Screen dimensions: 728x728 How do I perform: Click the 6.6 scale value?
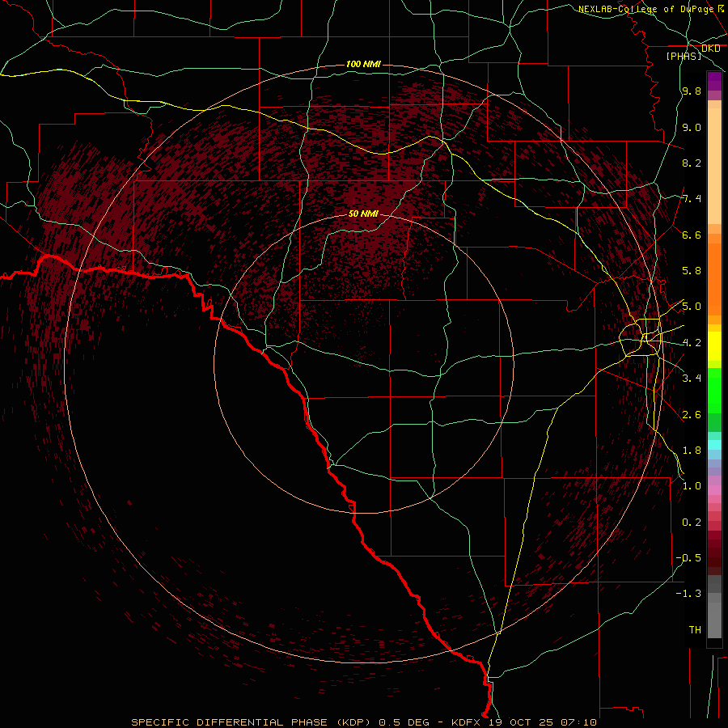[x=692, y=235]
